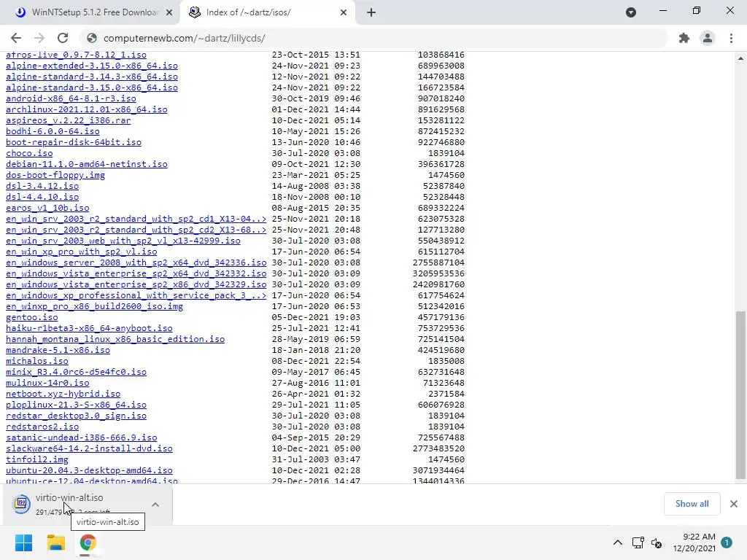747x560 pixels.
Task: Download slackware64-14.2-install-dvd.iso
Action: click(x=89, y=449)
